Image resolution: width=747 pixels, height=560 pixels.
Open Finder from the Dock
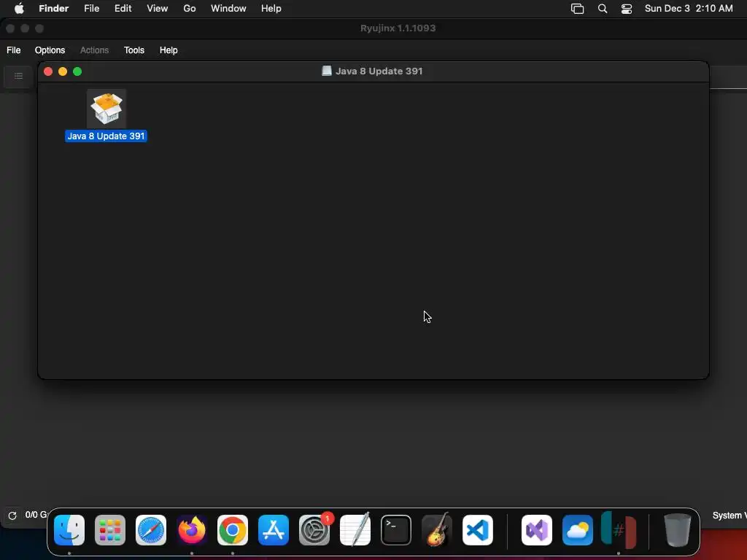click(x=69, y=530)
